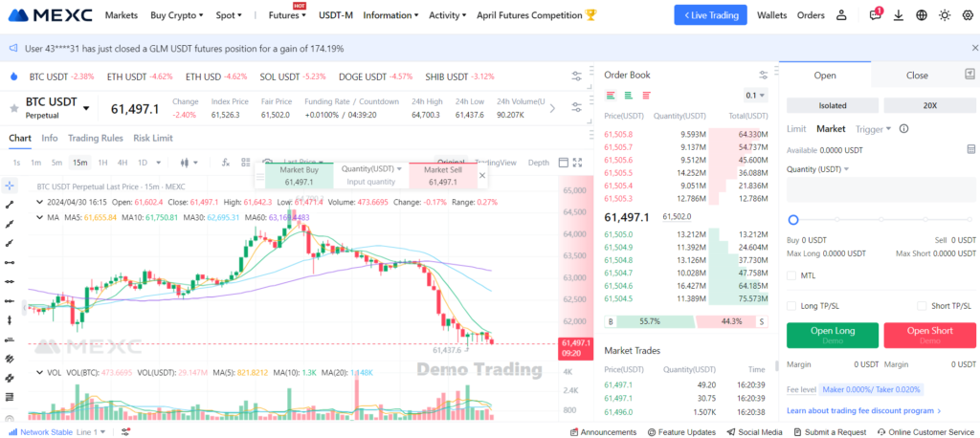This screenshot has width=980, height=438.
Task: Select the trend line drawing tool
Action: tap(10, 205)
